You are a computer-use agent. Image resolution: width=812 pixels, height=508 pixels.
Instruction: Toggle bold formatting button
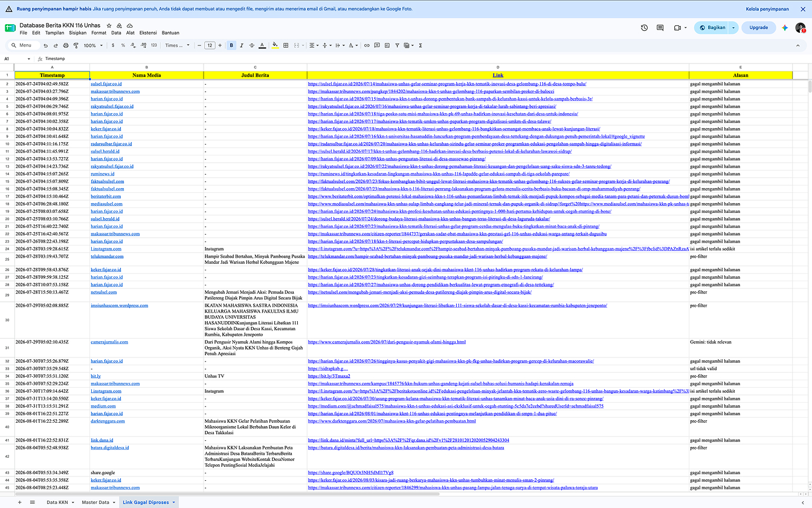tap(231, 45)
